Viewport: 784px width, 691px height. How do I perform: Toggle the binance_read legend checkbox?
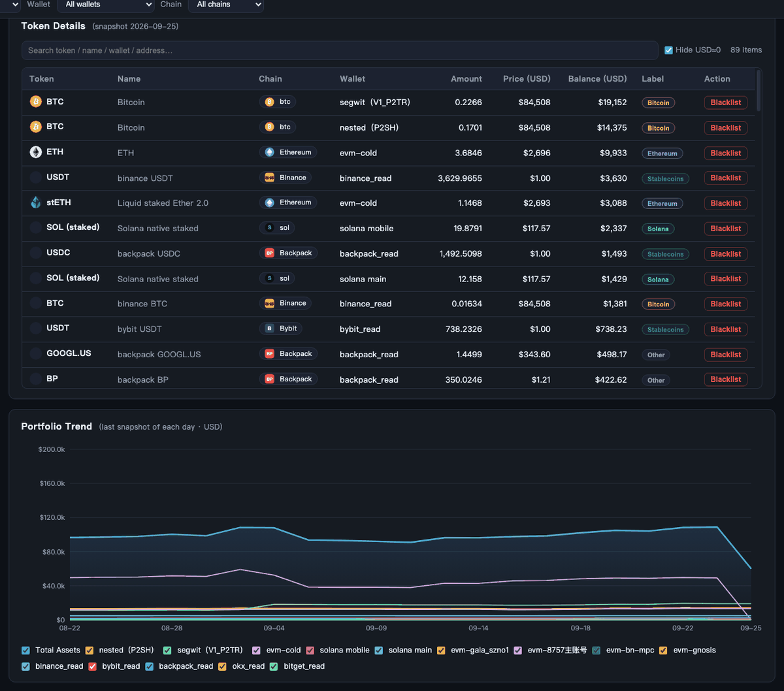coord(25,667)
